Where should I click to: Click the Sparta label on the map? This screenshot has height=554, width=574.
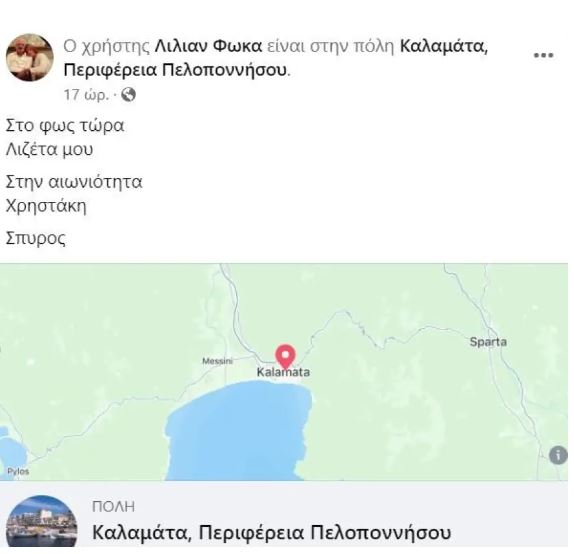(488, 342)
